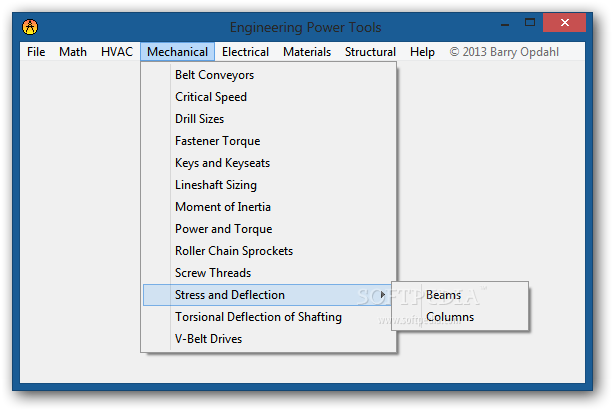The height and width of the screenshot is (411, 613).
Task: Select V-Belt Drives
Action: click(269, 339)
